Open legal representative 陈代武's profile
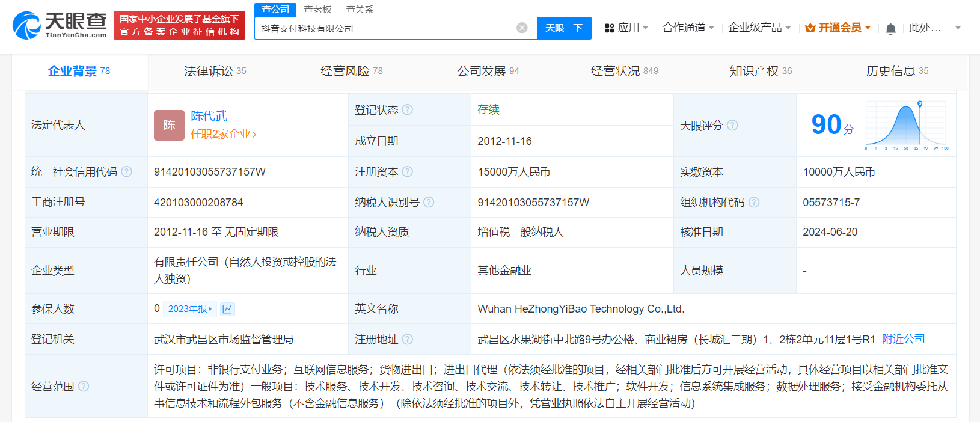980x422 pixels. click(209, 116)
